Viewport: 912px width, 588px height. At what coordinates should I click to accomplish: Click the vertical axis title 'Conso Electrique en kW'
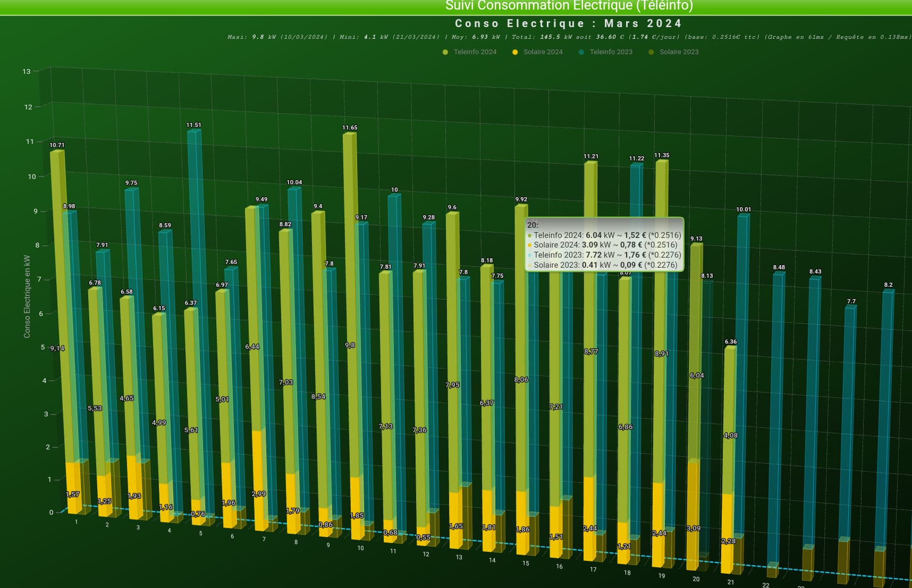pos(27,296)
